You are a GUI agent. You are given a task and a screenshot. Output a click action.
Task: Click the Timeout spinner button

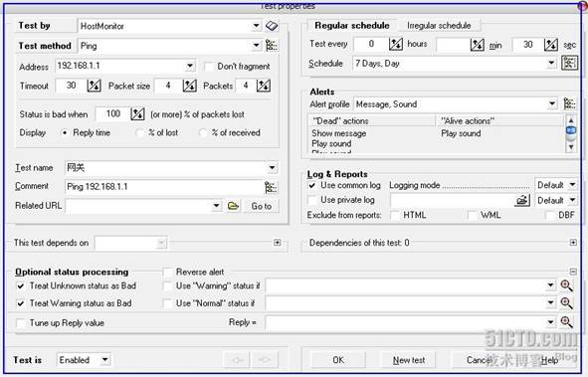(x=95, y=86)
